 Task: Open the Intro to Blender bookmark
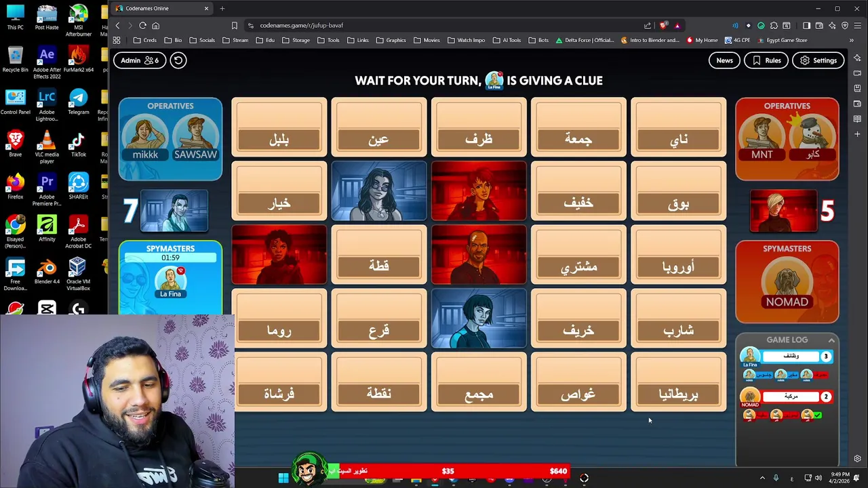(650, 40)
